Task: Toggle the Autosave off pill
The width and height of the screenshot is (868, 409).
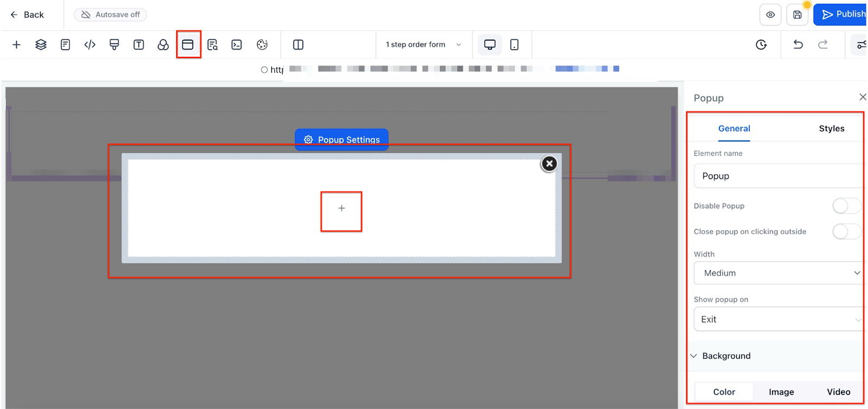Action: click(x=111, y=15)
